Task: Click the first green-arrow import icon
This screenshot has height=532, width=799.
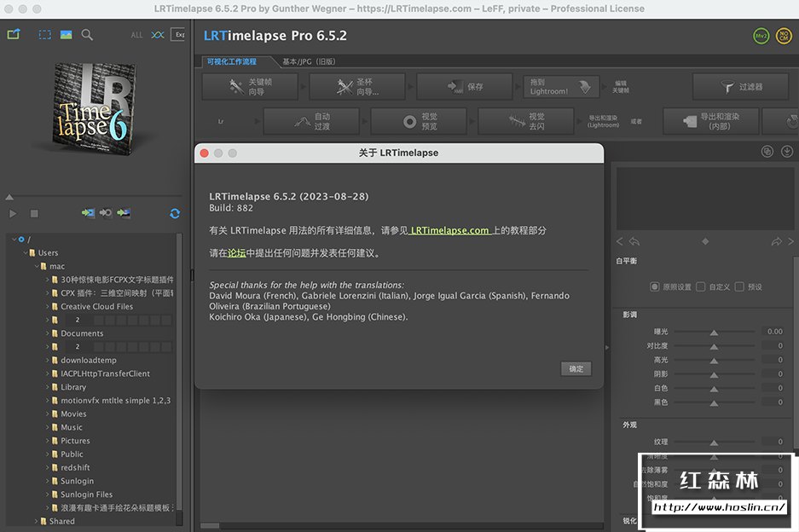Action: coord(88,212)
